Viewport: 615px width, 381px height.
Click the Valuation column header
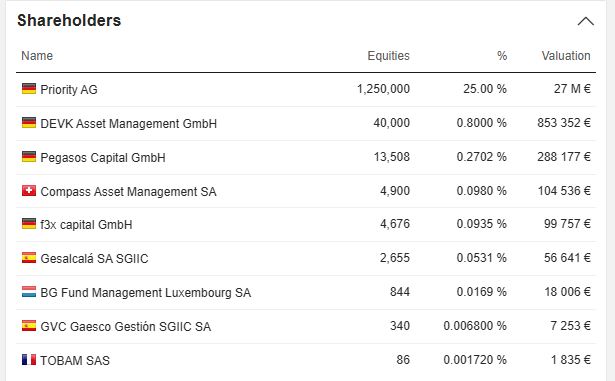click(566, 56)
